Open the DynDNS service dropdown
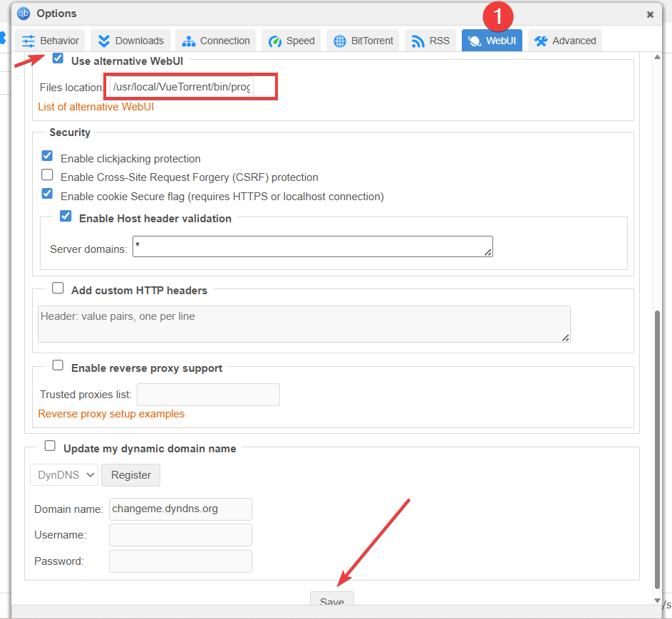Screen dimensions: 672x619 click(64, 474)
